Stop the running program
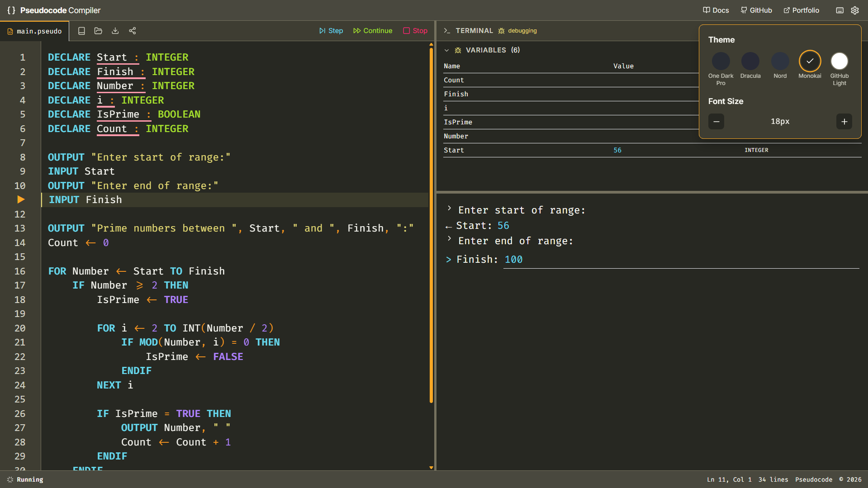The image size is (868, 488). click(415, 30)
